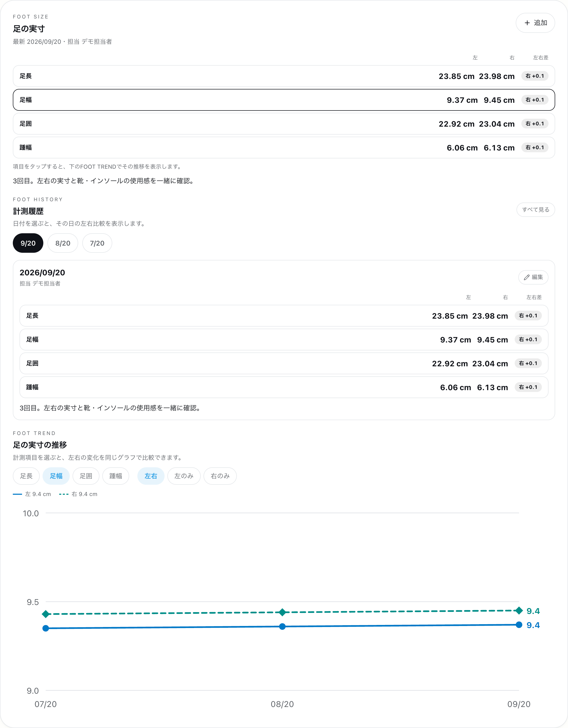
Task: Show only right foot with 右のみ
Action: coord(220,476)
